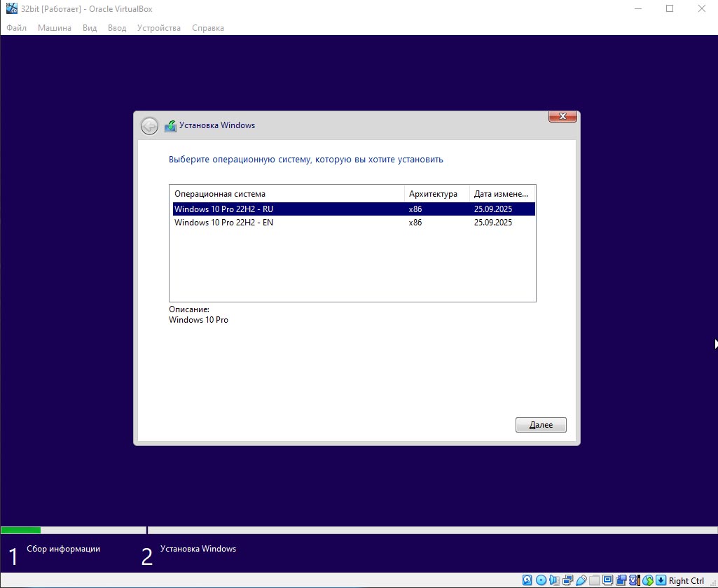
Task: Click the audio indicator icon in status bar
Action: [x=554, y=580]
